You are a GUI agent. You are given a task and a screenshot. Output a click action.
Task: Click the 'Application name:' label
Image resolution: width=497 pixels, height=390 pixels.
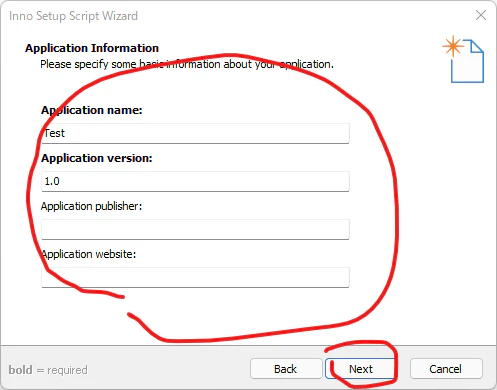[92, 110]
